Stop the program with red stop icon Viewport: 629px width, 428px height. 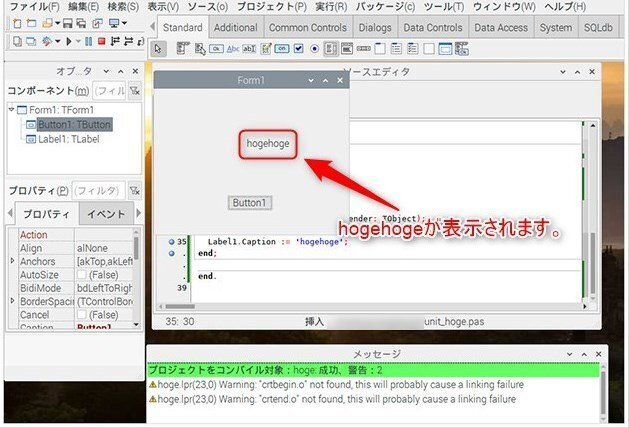(x=101, y=41)
